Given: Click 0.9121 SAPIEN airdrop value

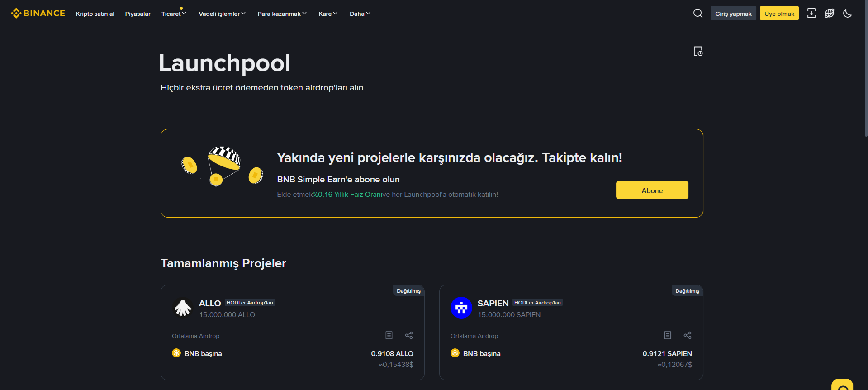Looking at the screenshot, I should (667, 353).
